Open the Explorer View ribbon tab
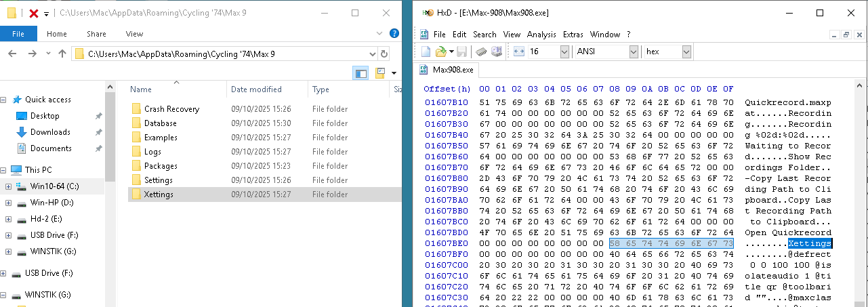868x307 pixels. (134, 34)
